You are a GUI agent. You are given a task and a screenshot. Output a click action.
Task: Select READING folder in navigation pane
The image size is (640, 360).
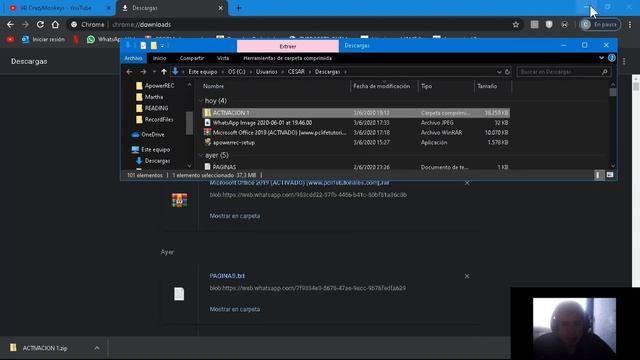pyautogui.click(x=152, y=108)
